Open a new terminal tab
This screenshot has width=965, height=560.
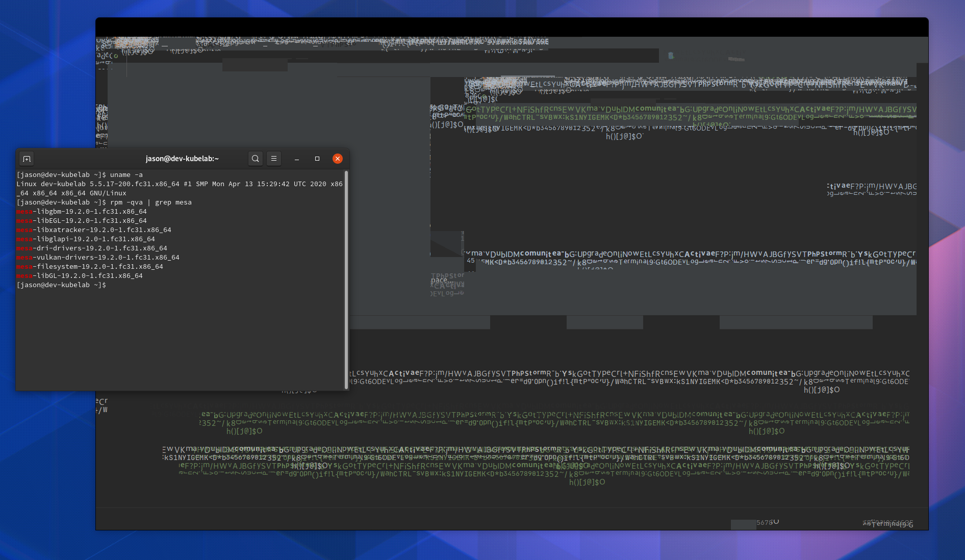point(27,159)
